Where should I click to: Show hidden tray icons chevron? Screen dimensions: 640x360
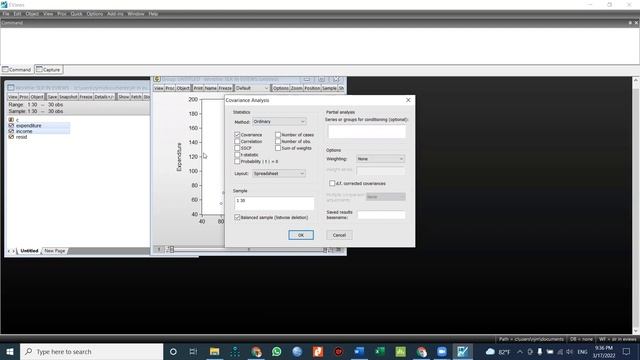520,352
